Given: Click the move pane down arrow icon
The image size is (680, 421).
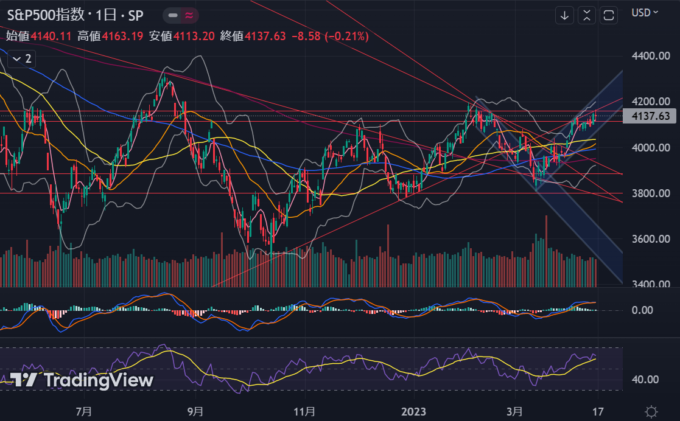Looking at the screenshot, I should [565, 15].
